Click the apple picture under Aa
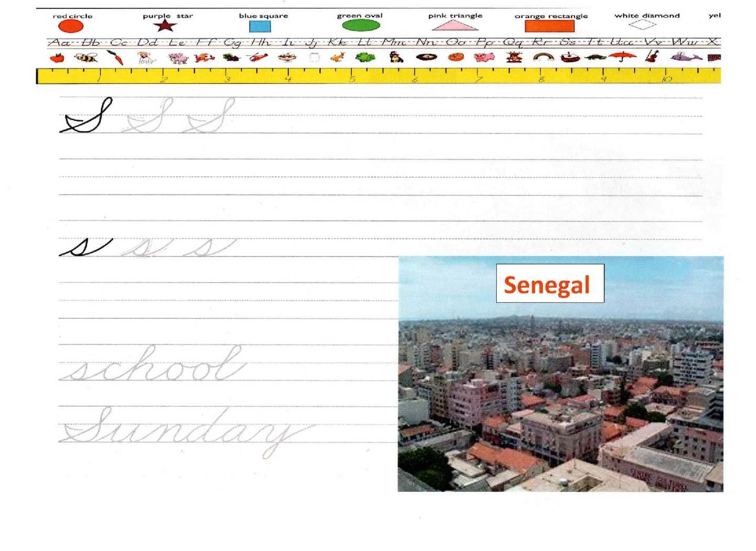756x551 pixels. [57, 57]
